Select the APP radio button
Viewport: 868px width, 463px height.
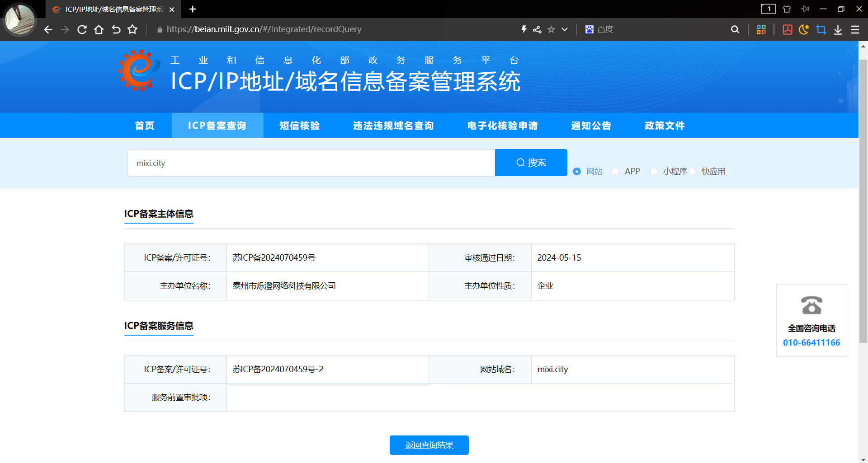[x=615, y=171]
